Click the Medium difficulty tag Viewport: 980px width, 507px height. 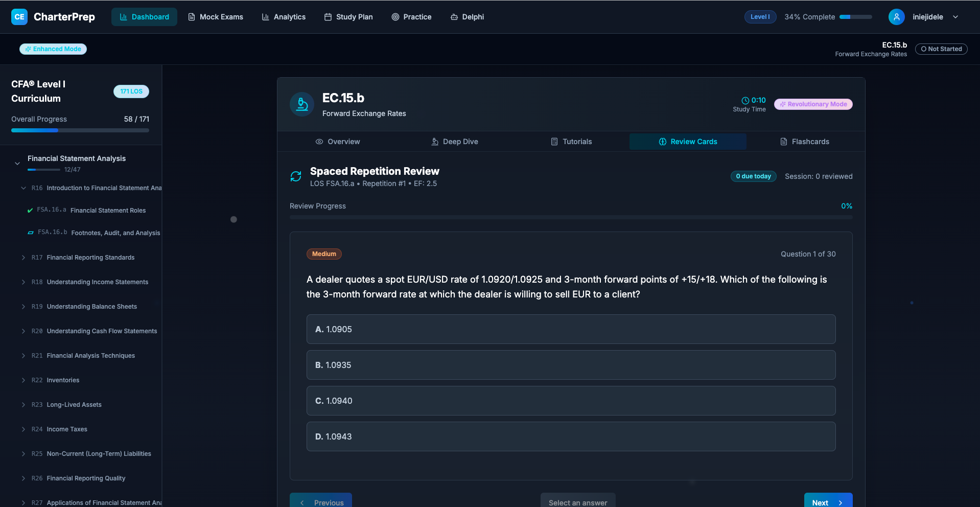click(x=324, y=254)
